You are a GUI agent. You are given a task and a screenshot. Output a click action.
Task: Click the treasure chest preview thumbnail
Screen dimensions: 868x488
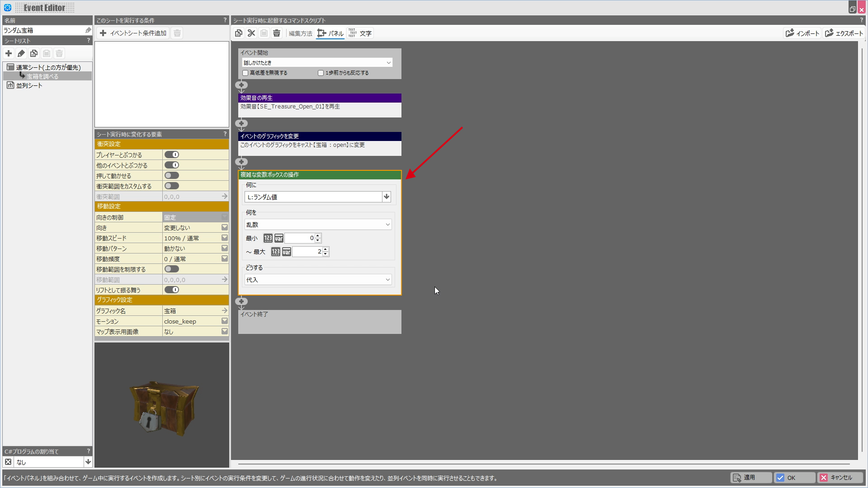(x=162, y=405)
